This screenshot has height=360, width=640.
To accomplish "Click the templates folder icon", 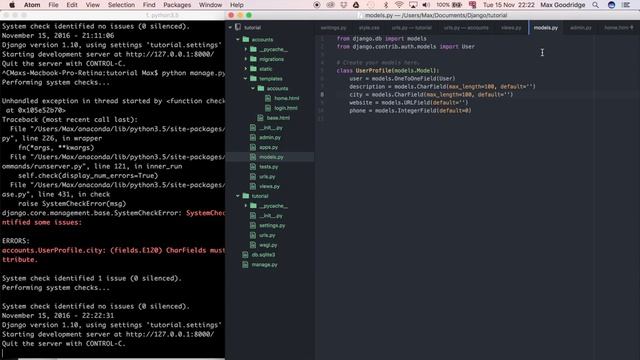I will pos(253,79).
